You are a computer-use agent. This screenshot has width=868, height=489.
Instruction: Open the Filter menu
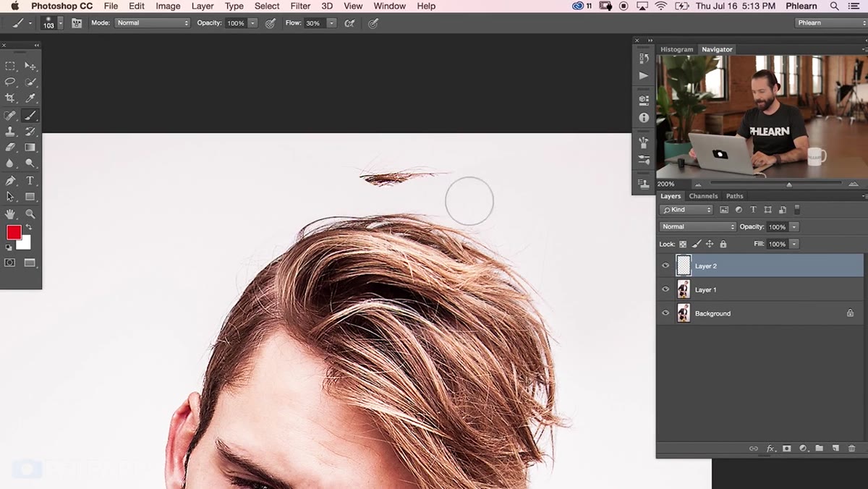pos(300,6)
